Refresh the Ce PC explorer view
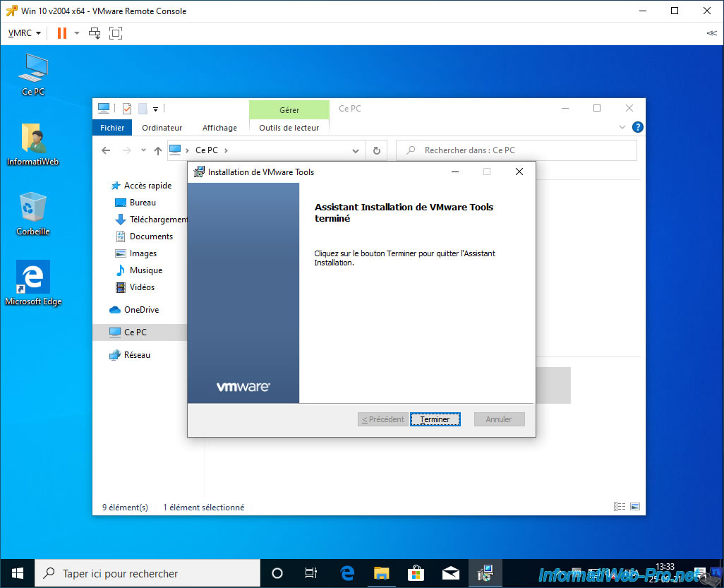Screen dimensions: 724x588 click(377, 150)
